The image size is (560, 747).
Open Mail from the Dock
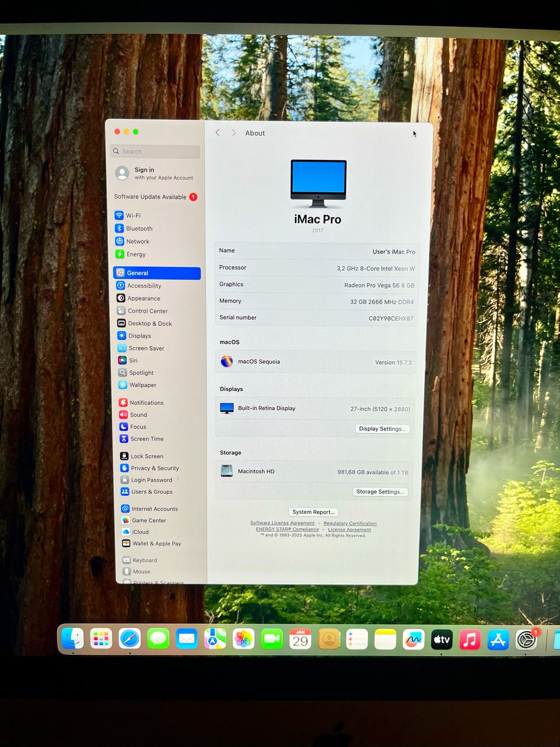pyautogui.click(x=187, y=639)
